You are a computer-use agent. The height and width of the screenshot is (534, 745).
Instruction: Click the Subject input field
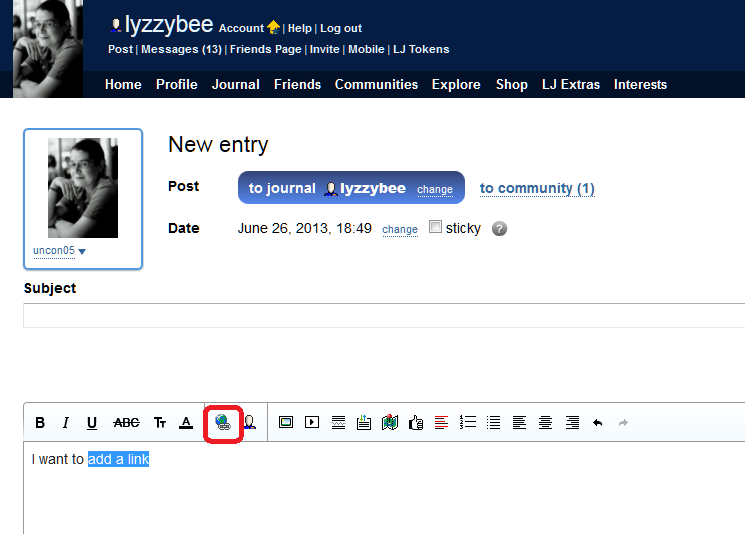(x=384, y=315)
